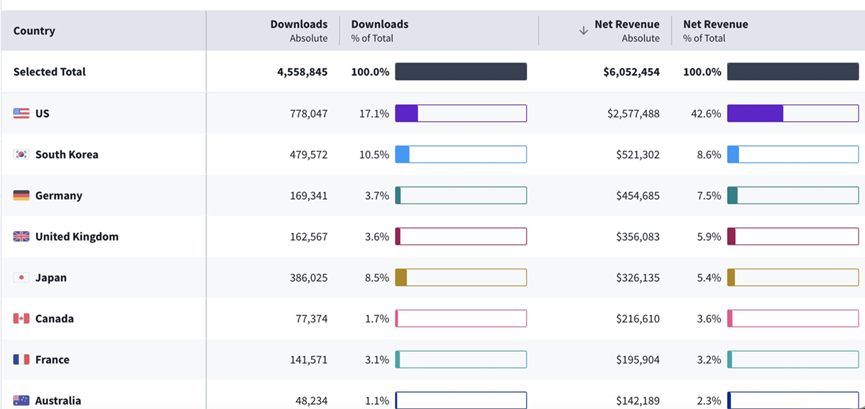Click the US downloads percentage bar
This screenshot has width=865, height=409.
click(x=461, y=113)
